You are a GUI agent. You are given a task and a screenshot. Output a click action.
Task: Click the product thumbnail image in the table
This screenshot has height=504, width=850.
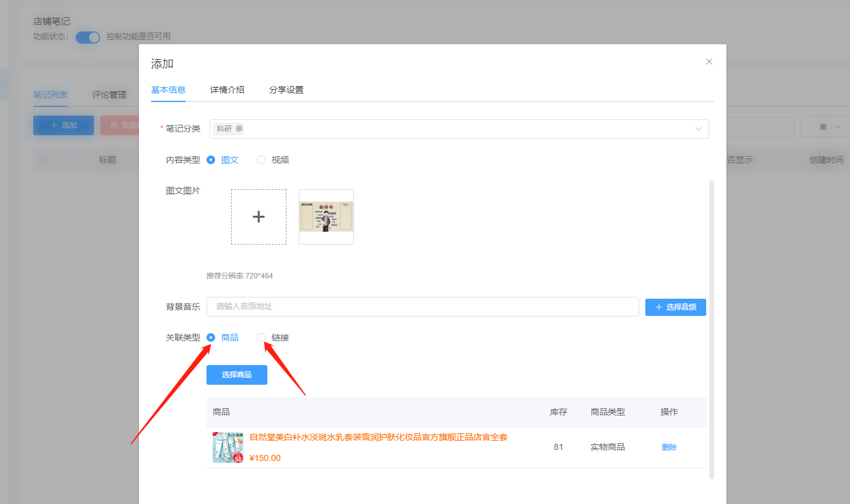(x=228, y=447)
